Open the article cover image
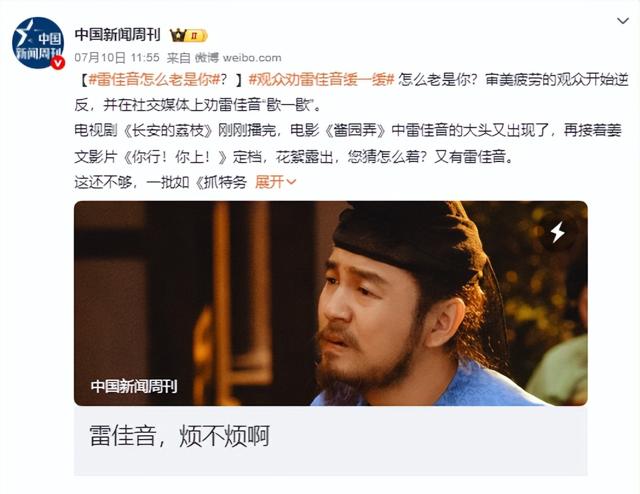Viewport: 640px width, 494px height. coord(331,303)
